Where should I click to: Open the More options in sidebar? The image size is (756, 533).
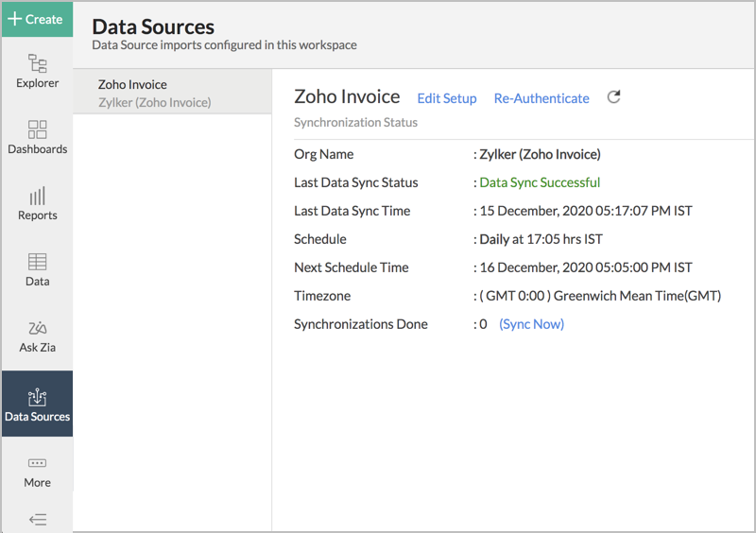37,473
